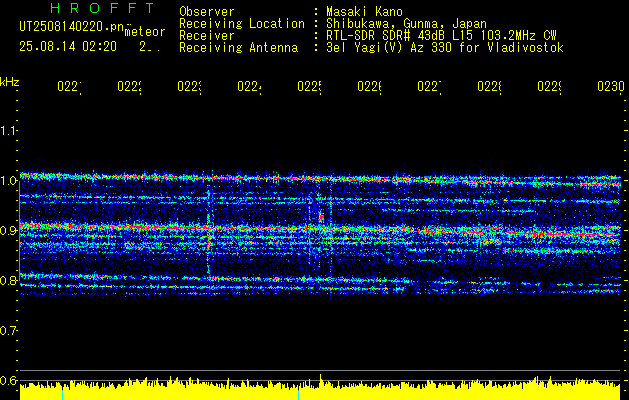Click the 'Receiver' field label

[x=207, y=36]
